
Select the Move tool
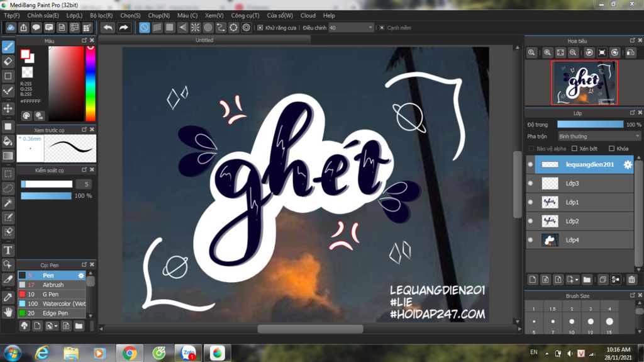point(8,108)
